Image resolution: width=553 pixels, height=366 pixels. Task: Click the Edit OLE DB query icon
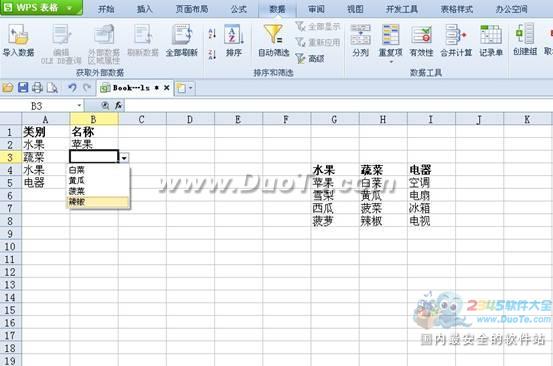(61, 35)
